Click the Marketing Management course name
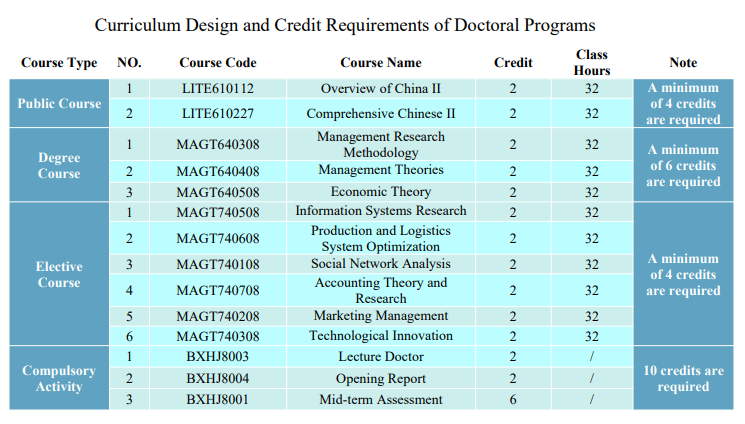 click(x=380, y=316)
